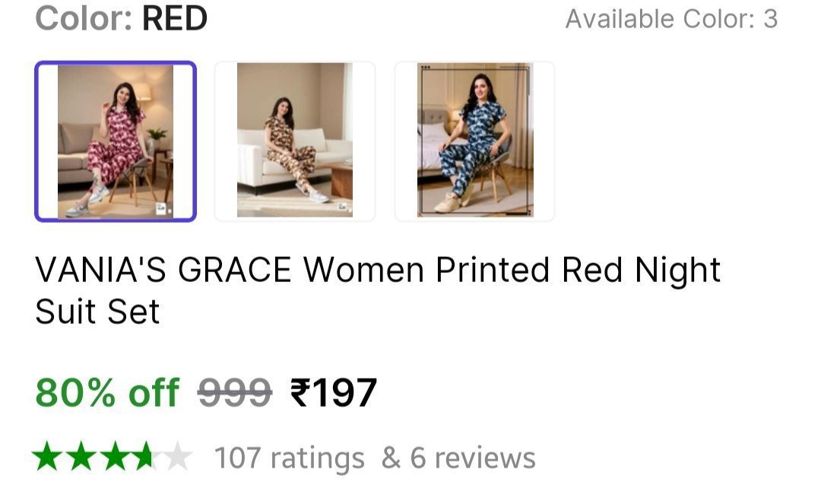Choose the brown printed night suit thumbnail
This screenshot has width=821, height=504.
click(x=295, y=141)
